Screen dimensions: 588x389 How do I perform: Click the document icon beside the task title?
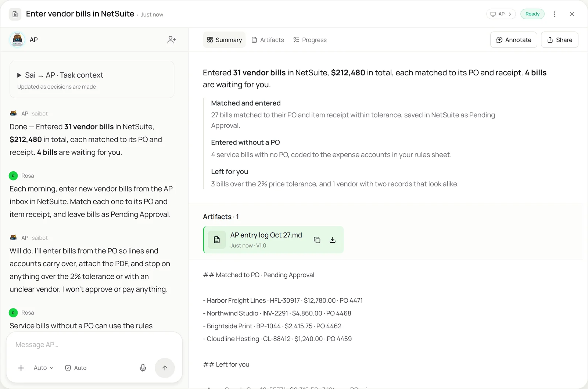[15, 14]
